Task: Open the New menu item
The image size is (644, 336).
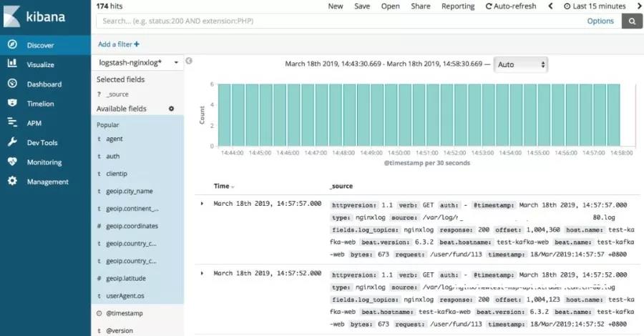Action: 336,6
